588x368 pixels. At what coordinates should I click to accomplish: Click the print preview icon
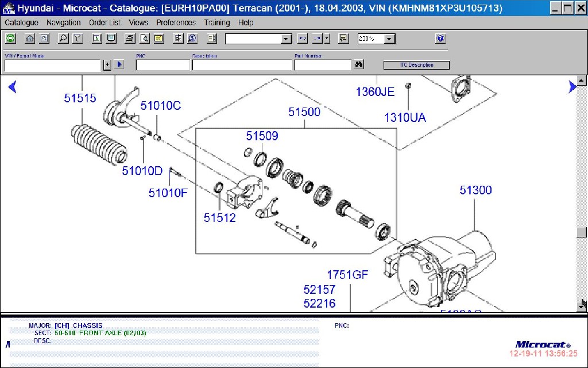[x=144, y=39]
